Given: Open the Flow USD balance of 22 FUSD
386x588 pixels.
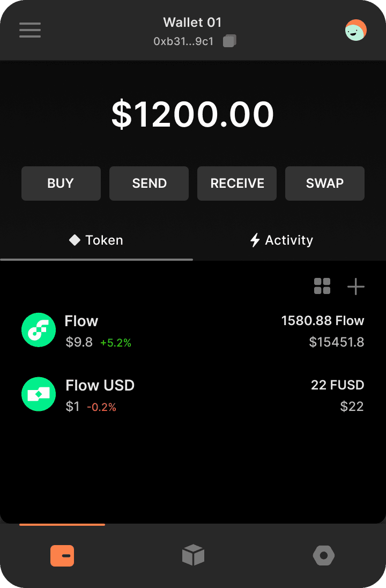Looking at the screenshot, I should [337, 385].
